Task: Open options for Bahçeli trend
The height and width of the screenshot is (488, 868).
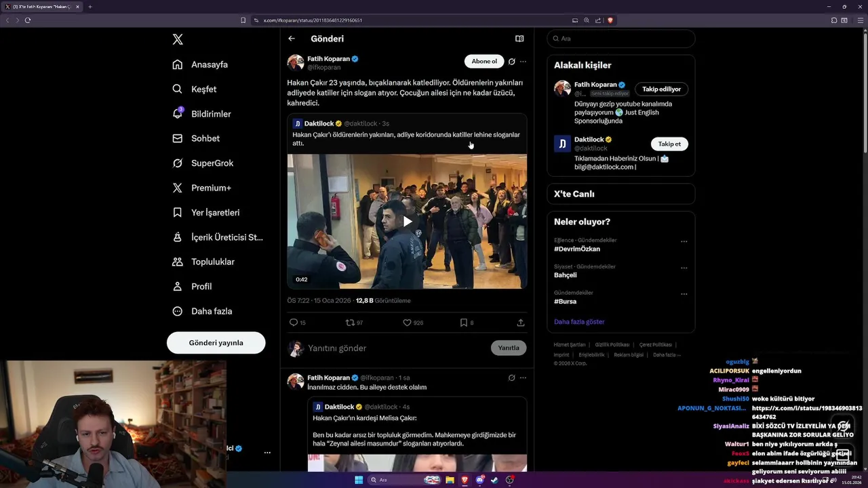Action: pos(684,268)
